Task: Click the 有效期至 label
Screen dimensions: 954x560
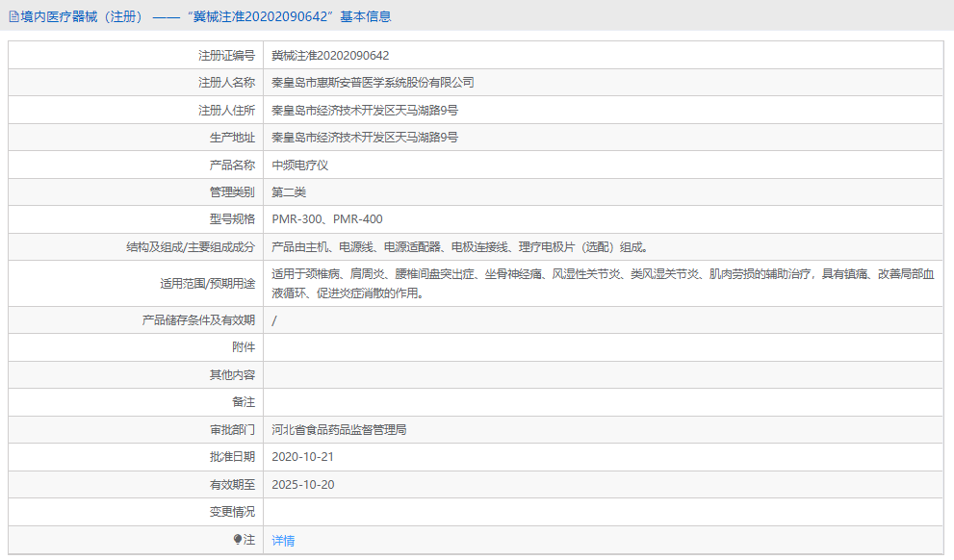Action: coord(232,485)
